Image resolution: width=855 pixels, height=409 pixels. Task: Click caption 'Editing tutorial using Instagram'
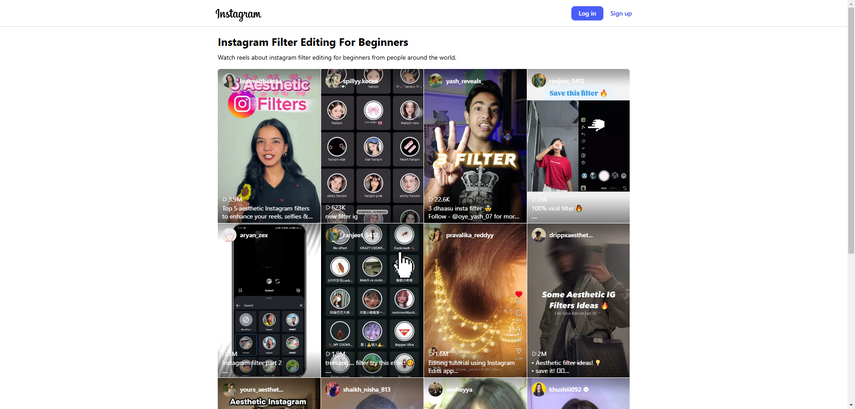(x=472, y=363)
